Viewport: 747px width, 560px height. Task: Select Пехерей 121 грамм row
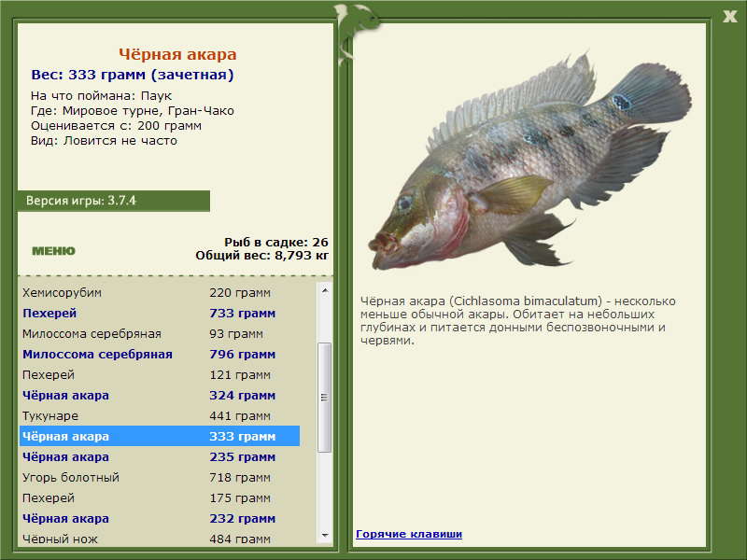tap(160, 375)
